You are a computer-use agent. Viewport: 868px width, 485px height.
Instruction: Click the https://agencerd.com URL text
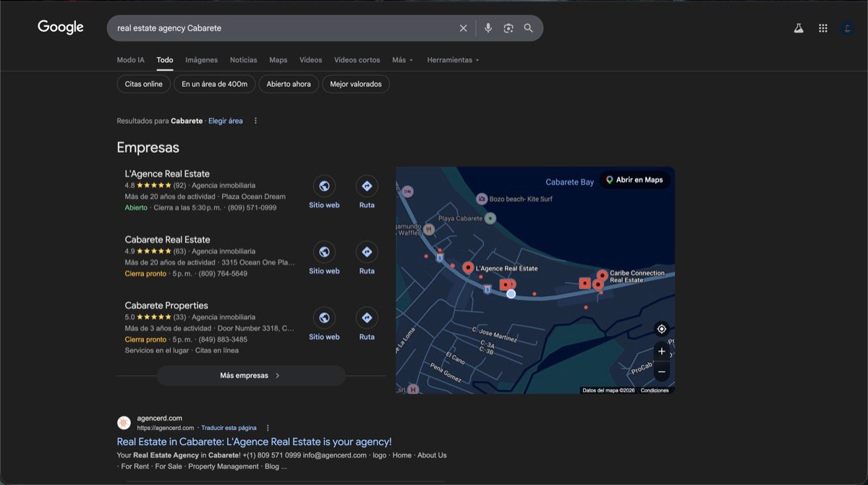(x=166, y=428)
